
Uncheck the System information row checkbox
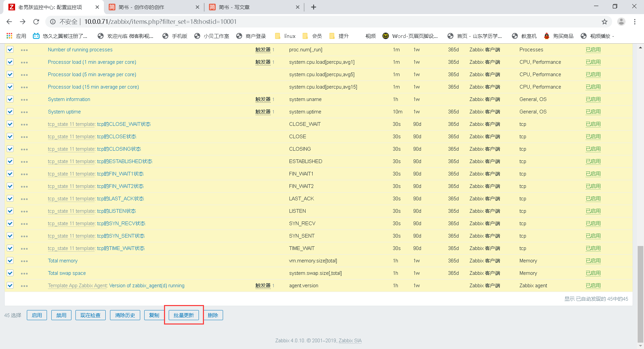pyautogui.click(x=10, y=99)
